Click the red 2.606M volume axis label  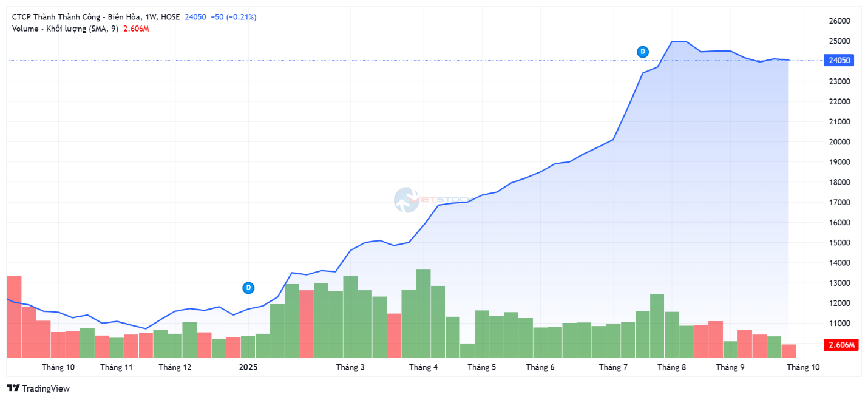point(839,345)
